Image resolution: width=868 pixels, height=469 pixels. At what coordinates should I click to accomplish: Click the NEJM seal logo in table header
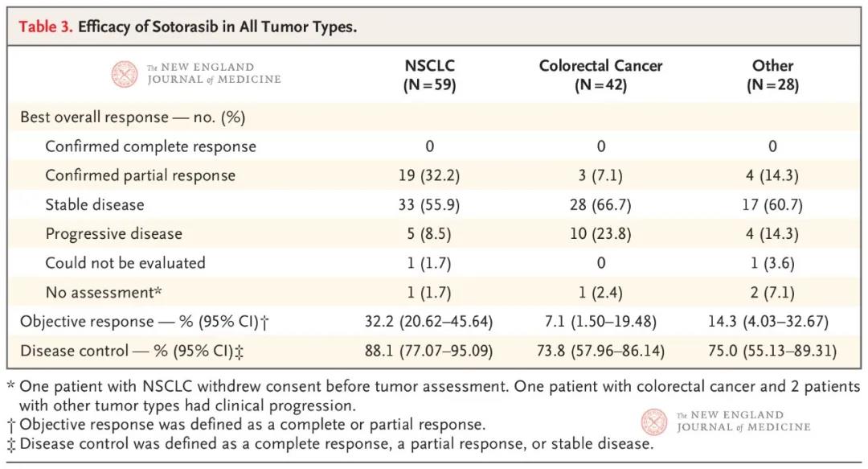pyautogui.click(x=125, y=74)
